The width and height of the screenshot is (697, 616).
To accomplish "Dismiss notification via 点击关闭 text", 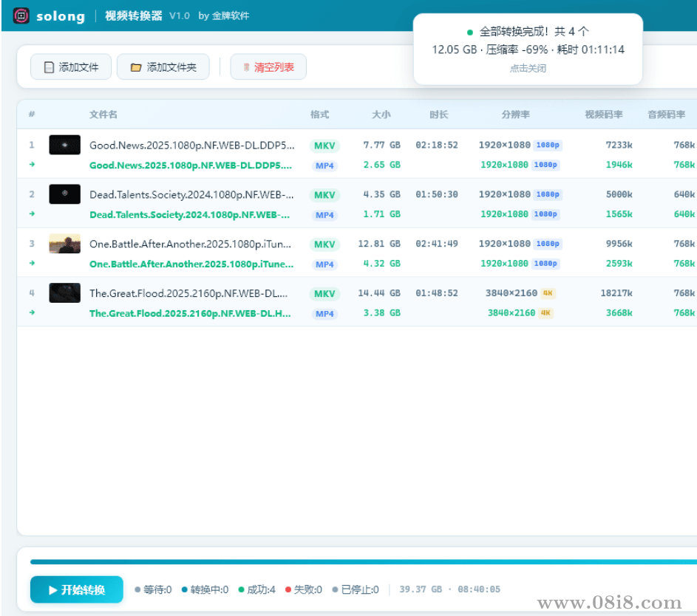I will [528, 68].
